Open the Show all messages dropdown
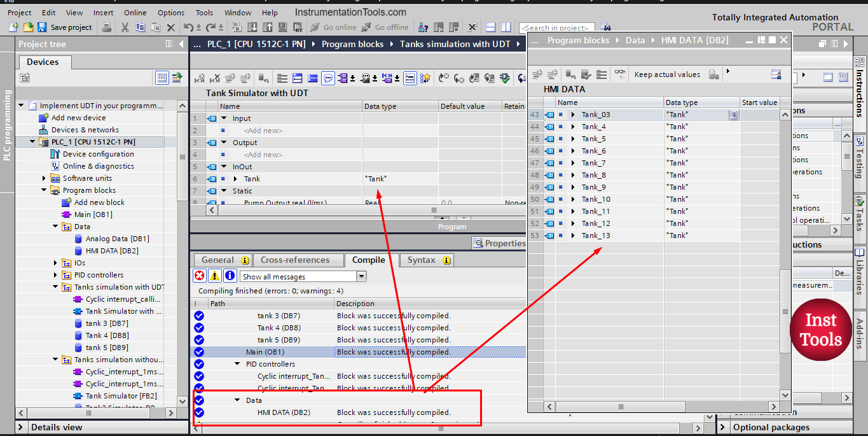 click(362, 276)
